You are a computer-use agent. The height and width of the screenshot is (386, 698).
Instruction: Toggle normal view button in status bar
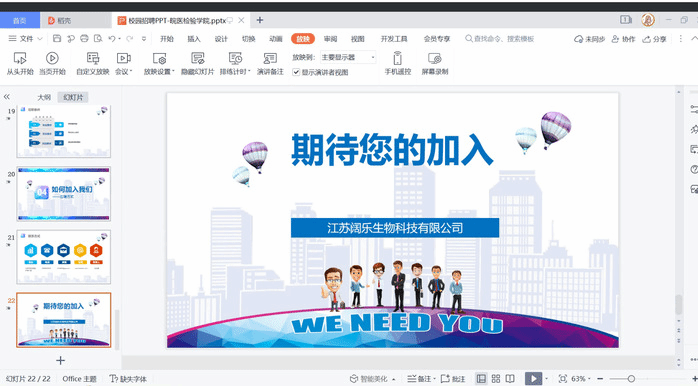point(481,379)
